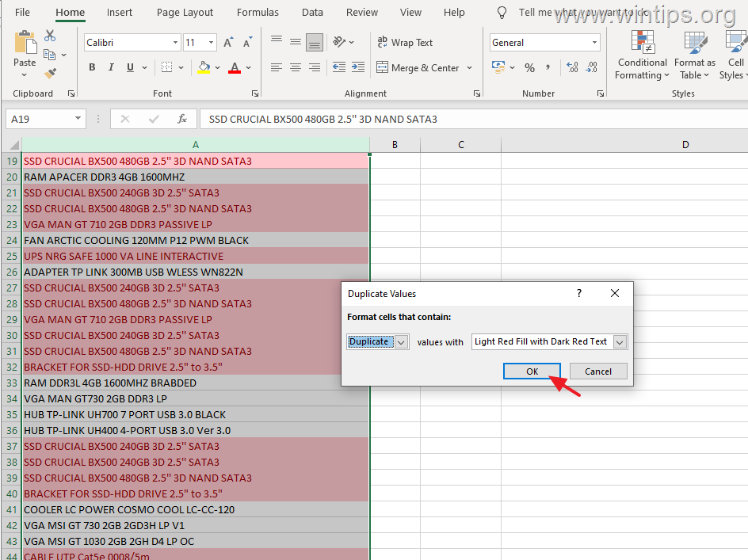Activate the Format Painter brush
Screen dimensions: 748x560
coord(50,73)
